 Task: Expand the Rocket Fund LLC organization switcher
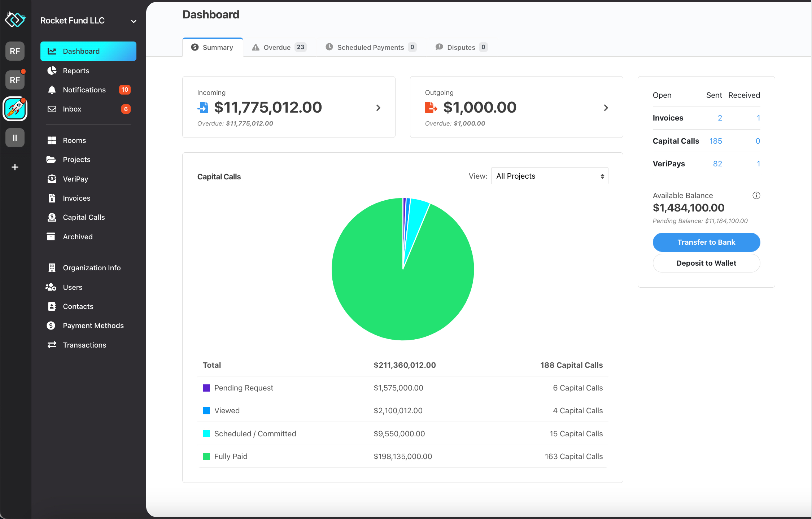click(x=133, y=21)
